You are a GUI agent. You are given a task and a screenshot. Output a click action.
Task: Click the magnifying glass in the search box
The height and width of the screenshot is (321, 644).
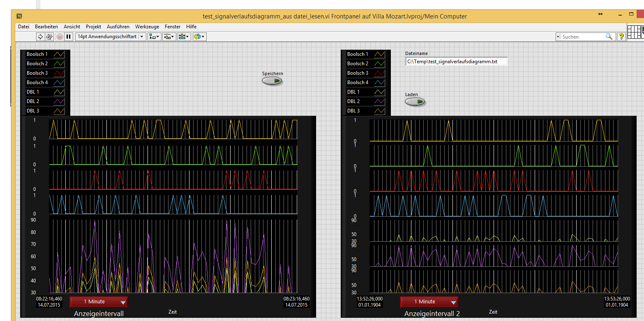609,37
